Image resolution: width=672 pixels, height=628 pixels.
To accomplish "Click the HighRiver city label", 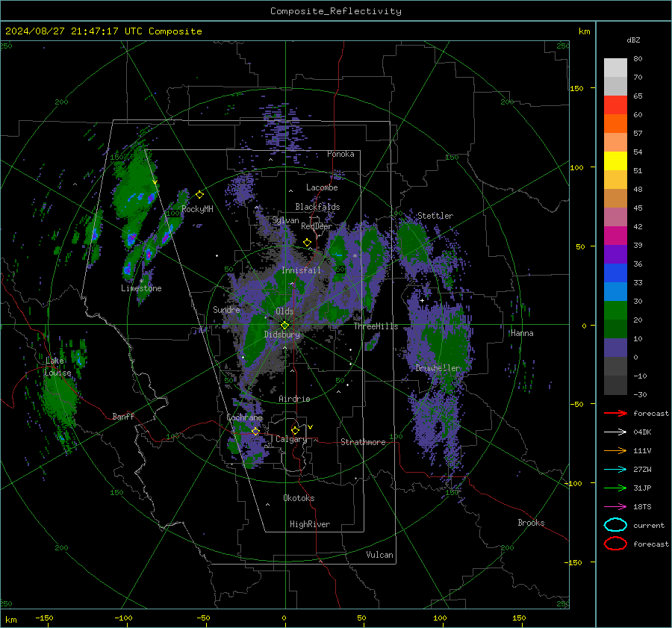I will pyautogui.click(x=310, y=524).
